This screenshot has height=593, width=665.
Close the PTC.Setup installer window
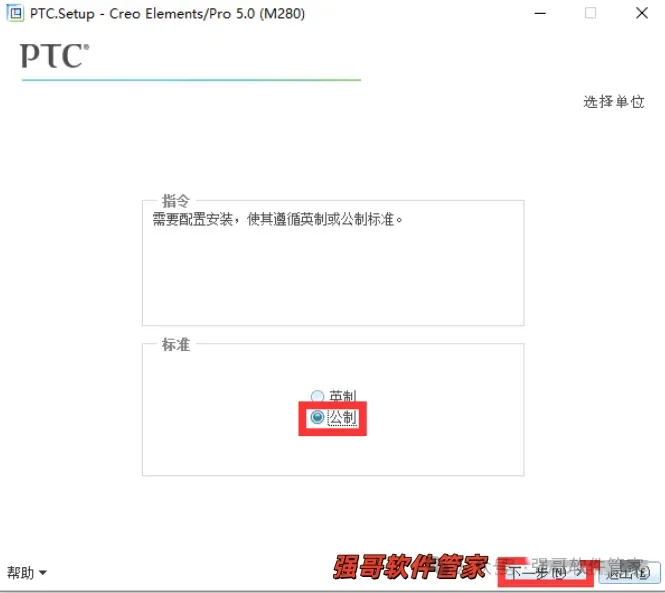pos(642,13)
